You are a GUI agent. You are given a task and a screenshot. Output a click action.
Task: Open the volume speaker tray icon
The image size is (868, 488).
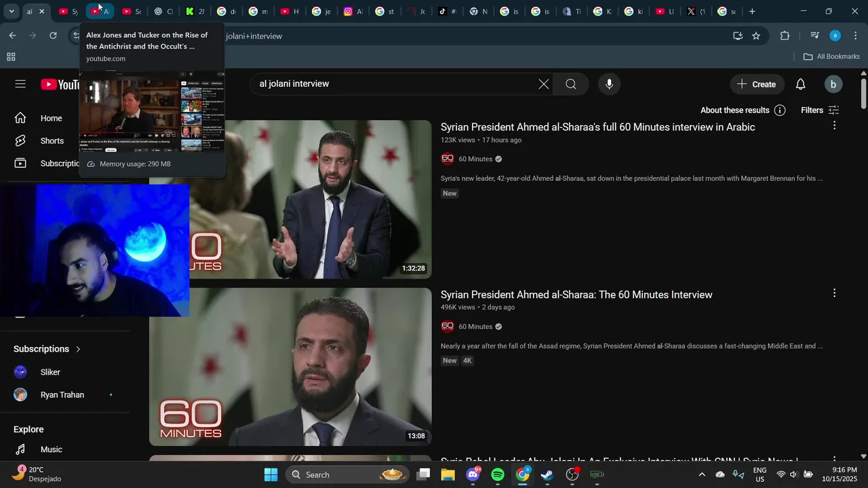pyautogui.click(x=793, y=474)
